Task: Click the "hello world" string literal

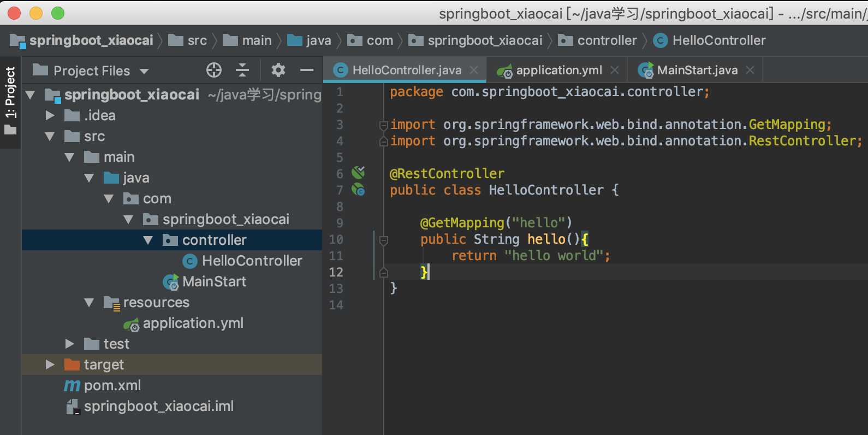Action: pyautogui.click(x=554, y=256)
